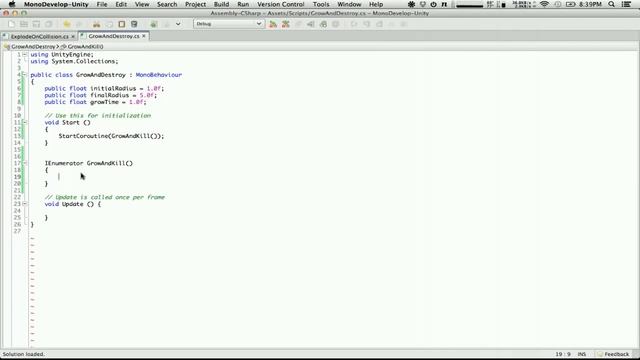Open the Search menu
640x360 pixels.
pos(167,4)
